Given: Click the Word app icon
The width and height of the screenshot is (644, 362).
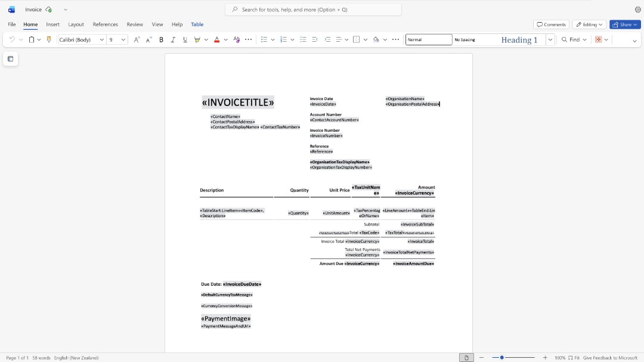Looking at the screenshot, I should pos(11,10).
